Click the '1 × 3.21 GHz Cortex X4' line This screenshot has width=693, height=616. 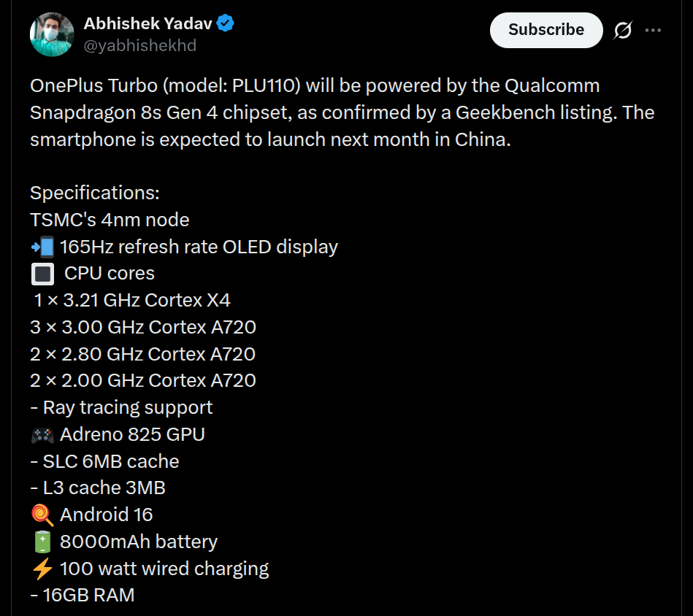(x=132, y=300)
